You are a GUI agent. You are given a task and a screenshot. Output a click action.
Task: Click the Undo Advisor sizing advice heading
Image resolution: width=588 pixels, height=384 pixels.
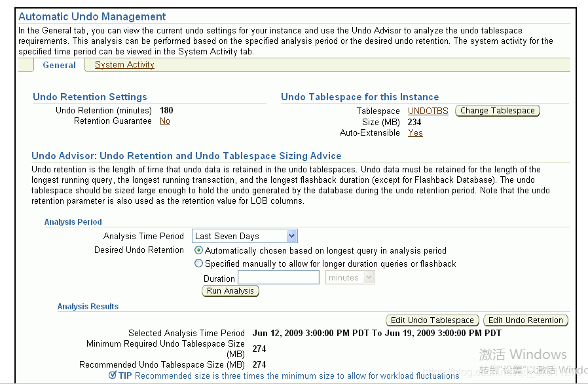point(187,156)
